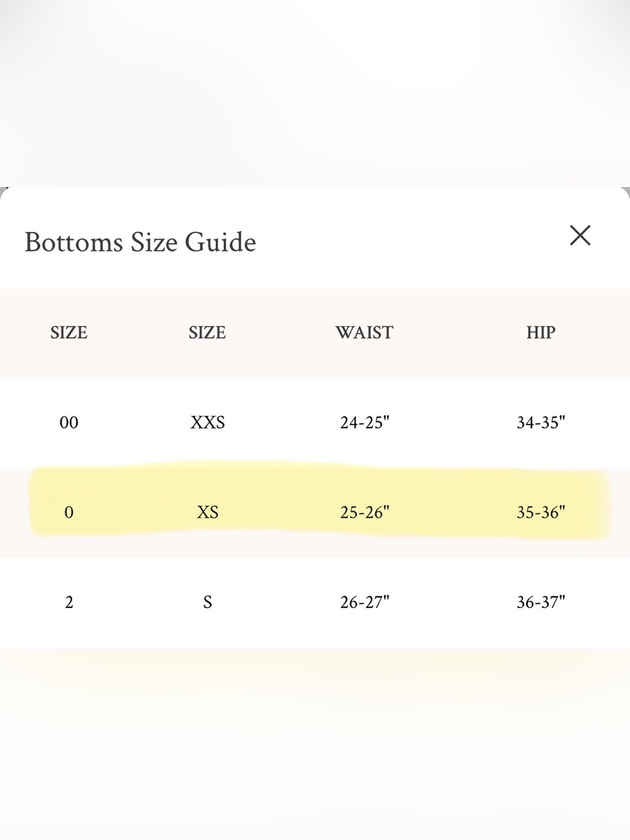Click the 24-25" waist measurement
630x840 pixels.
365,423
